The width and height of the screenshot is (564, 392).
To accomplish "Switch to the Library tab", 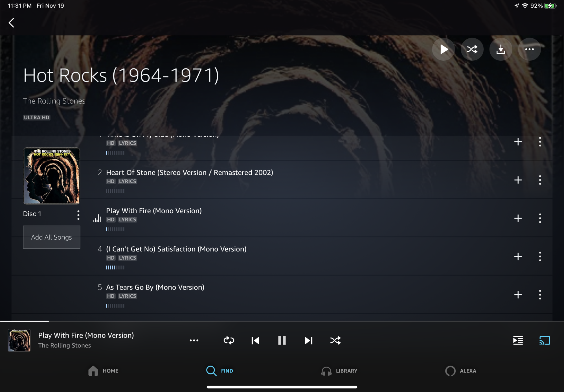I will (x=339, y=371).
